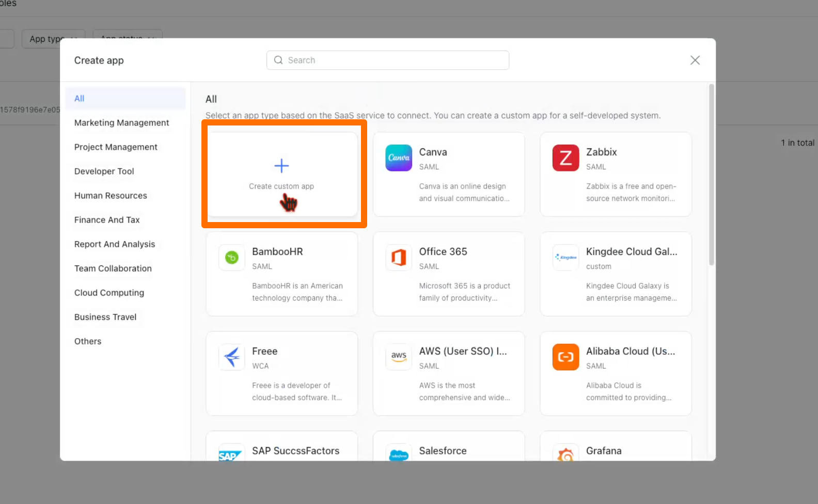Choose the Zabbix app title
818x504 pixels.
pos(602,152)
